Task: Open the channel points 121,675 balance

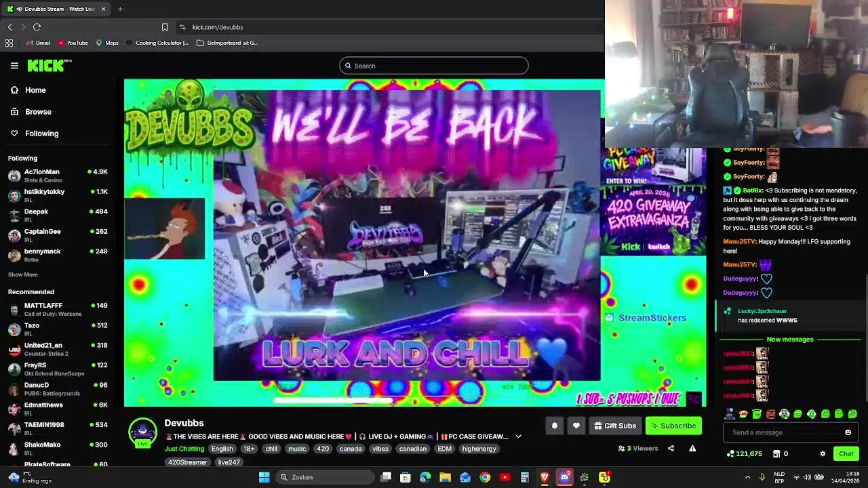Action: pyautogui.click(x=745, y=453)
